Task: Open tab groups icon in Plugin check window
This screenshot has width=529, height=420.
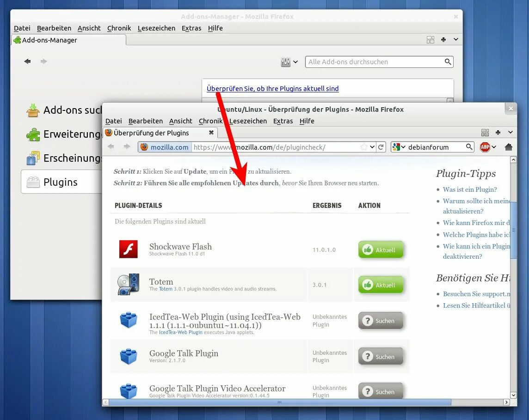Action: click(x=485, y=133)
